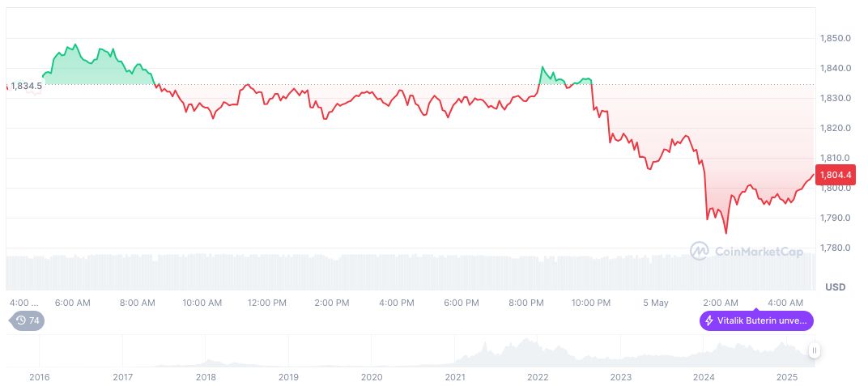Open the Vitalik Buterin news marker text
This screenshot has height=386, width=868.
click(761, 320)
